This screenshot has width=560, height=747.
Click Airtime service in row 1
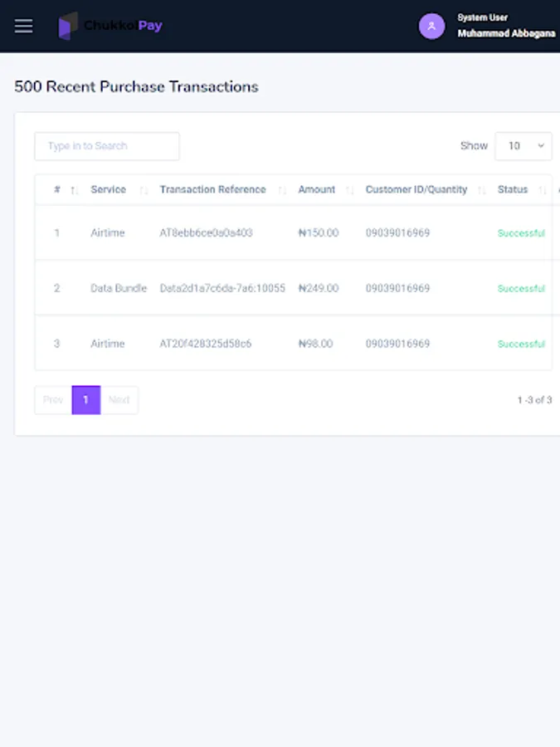click(108, 233)
